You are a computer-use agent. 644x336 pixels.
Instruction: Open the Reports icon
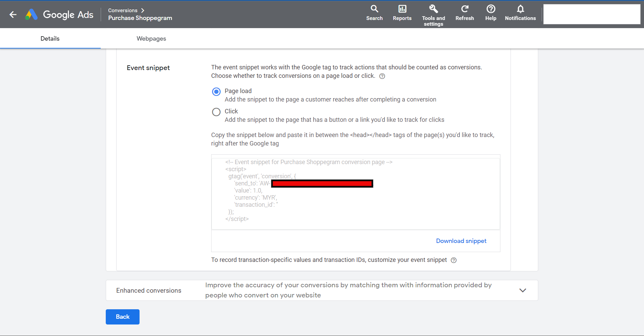click(402, 9)
